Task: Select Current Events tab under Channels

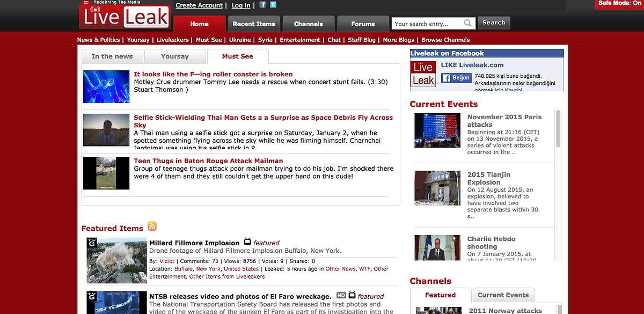Action: point(503,295)
